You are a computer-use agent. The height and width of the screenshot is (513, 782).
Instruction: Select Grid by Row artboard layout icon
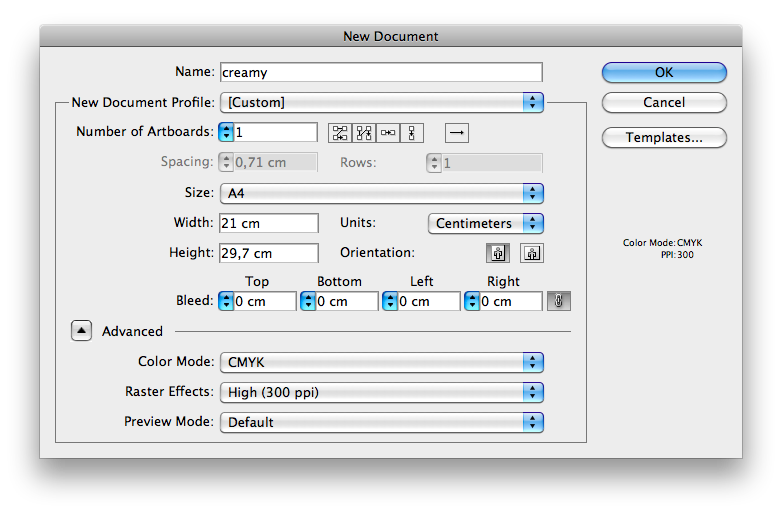point(340,132)
